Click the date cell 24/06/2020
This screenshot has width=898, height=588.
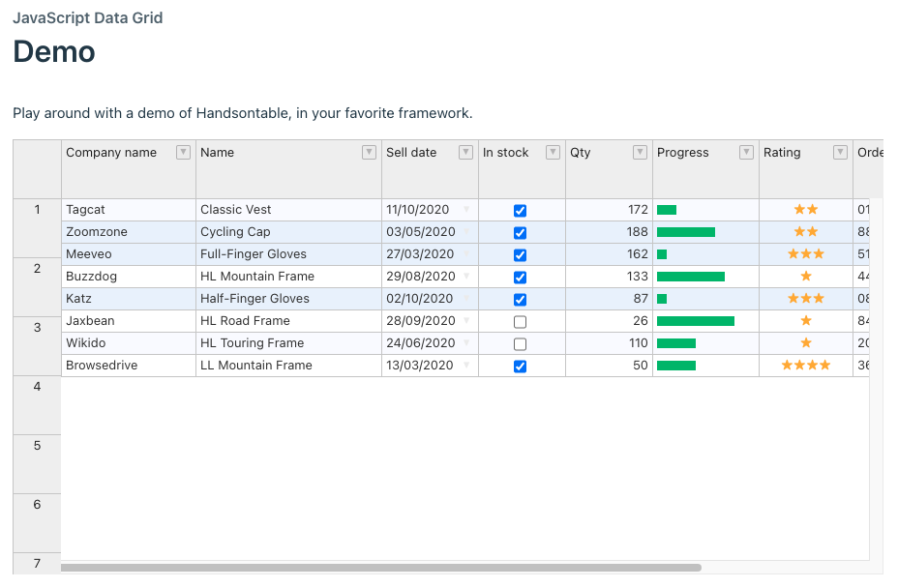(430, 343)
